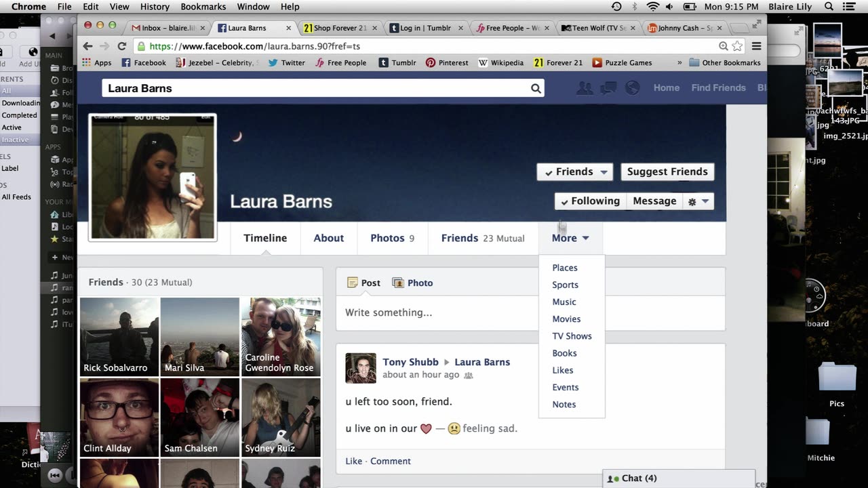Screen dimensions: 868x488
Task: Reload the page with the refresh icon
Action: 122,46
